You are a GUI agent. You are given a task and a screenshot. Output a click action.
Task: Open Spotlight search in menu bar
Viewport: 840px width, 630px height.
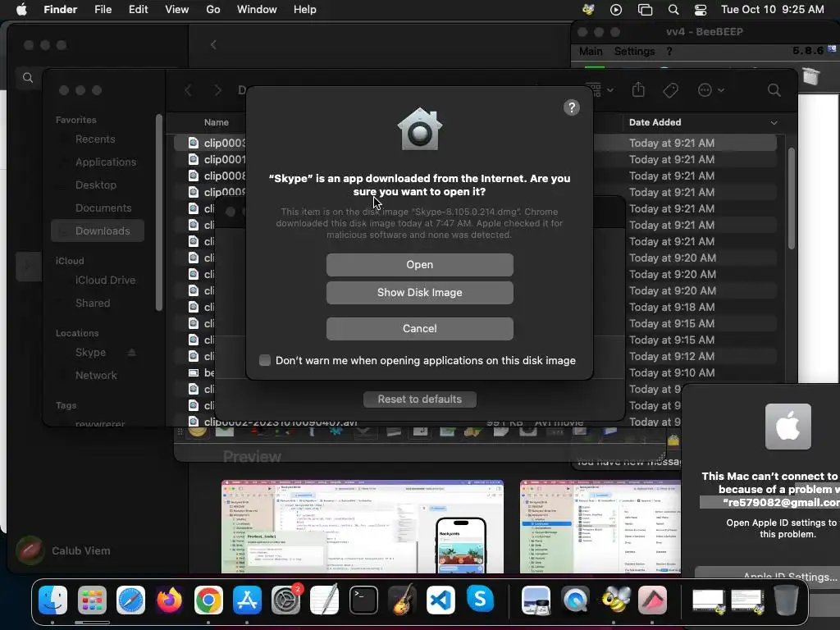(673, 10)
